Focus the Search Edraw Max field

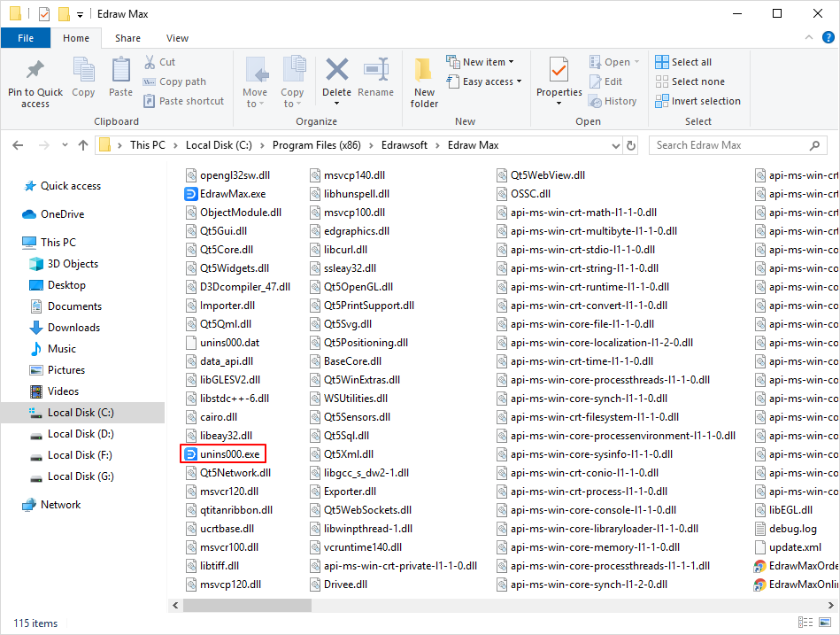click(737, 145)
